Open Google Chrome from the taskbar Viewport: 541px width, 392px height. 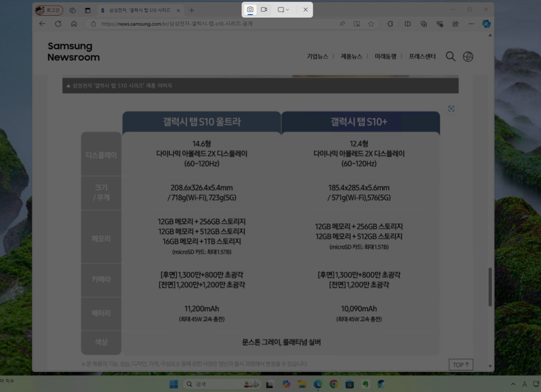334,384
